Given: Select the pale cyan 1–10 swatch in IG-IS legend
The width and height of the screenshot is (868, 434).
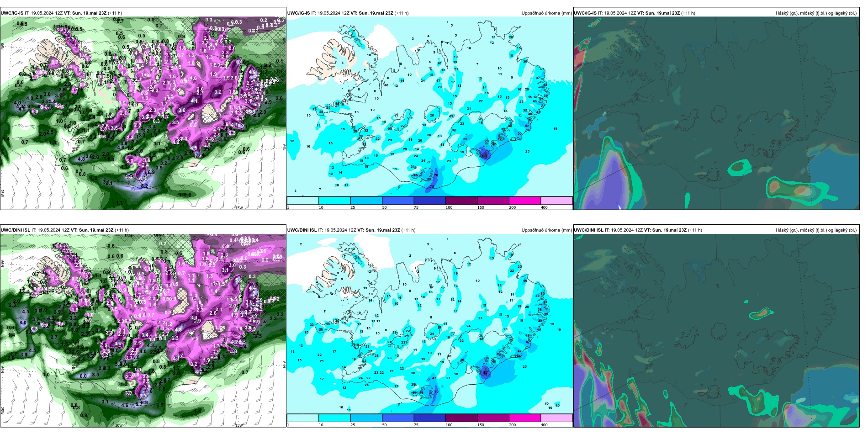Looking at the screenshot, I should click(303, 201).
